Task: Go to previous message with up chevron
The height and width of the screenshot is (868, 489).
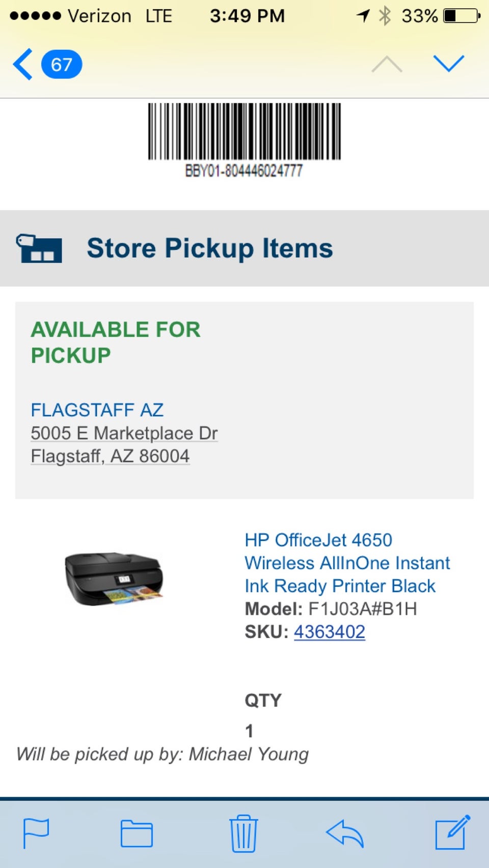Action: [387, 65]
